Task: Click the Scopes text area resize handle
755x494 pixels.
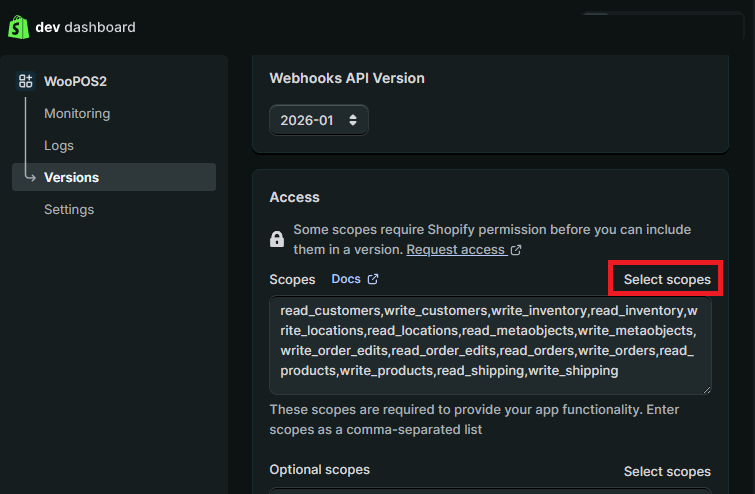Action: pos(706,388)
